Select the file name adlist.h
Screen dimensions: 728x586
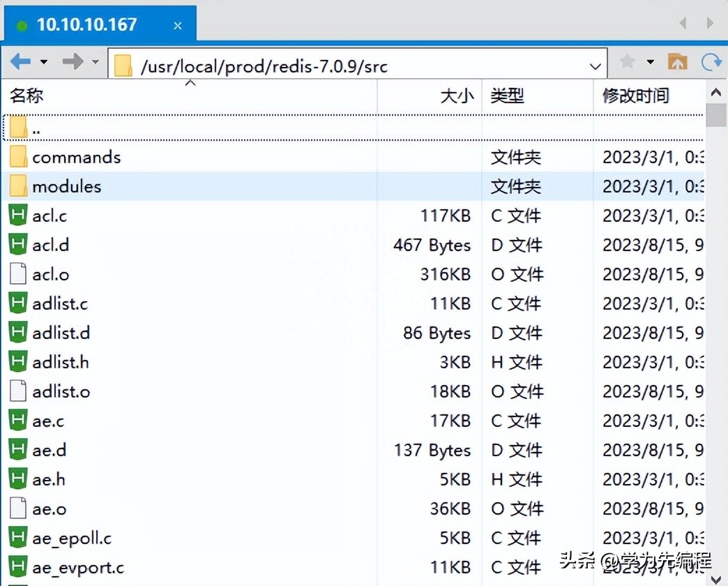[x=61, y=362]
